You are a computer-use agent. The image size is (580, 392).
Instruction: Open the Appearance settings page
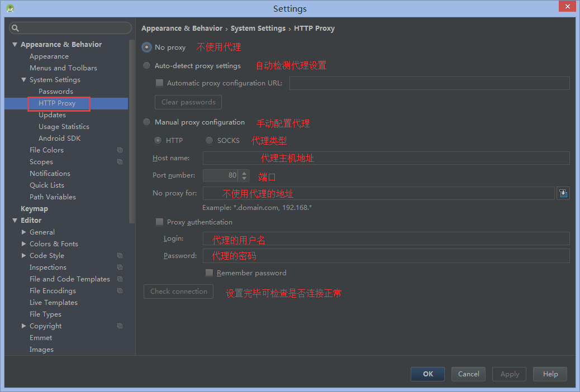49,56
